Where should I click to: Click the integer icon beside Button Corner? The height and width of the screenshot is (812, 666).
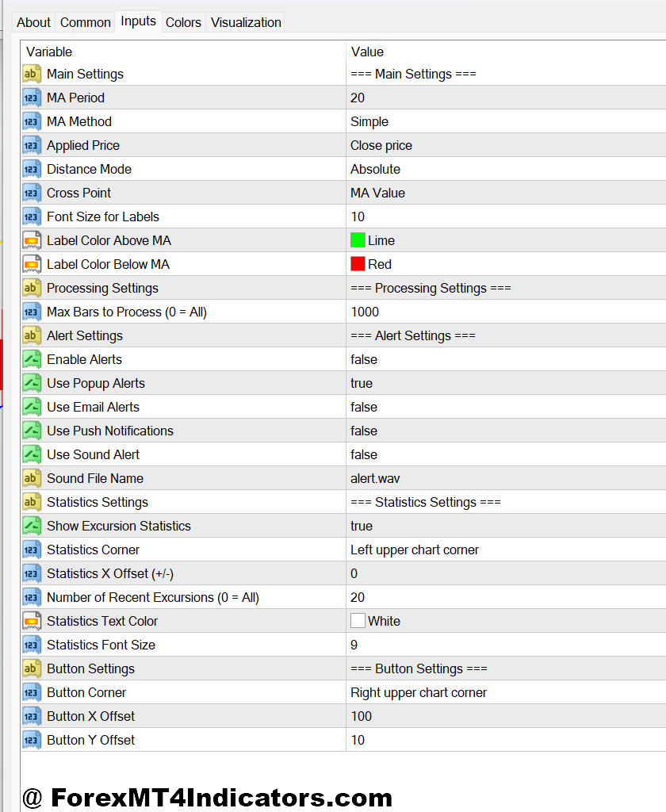tap(31, 692)
